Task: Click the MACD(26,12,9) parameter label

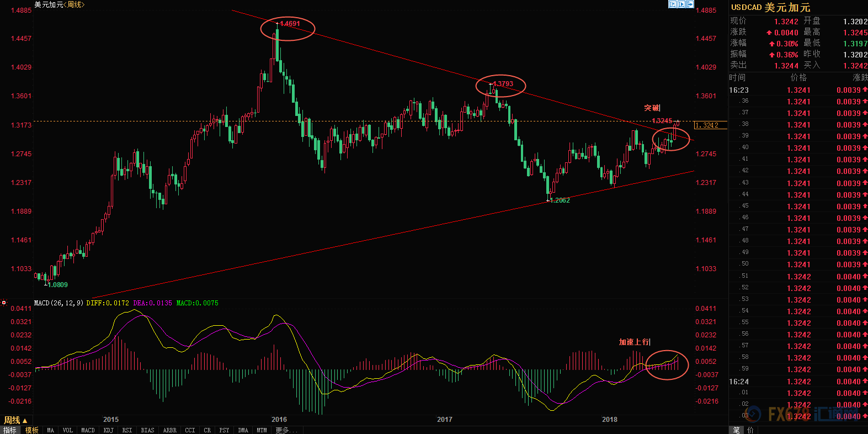Action: tap(59, 303)
